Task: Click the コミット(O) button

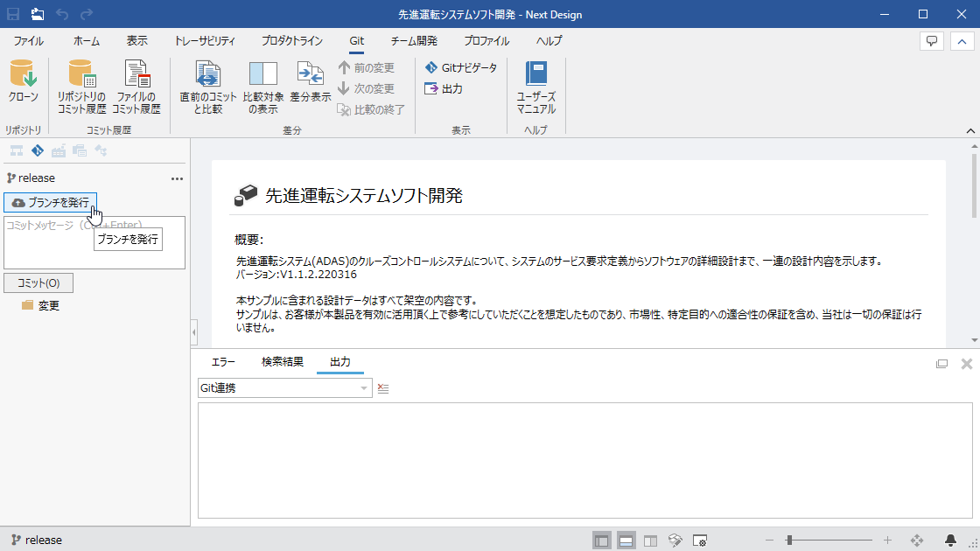Action: tap(38, 283)
